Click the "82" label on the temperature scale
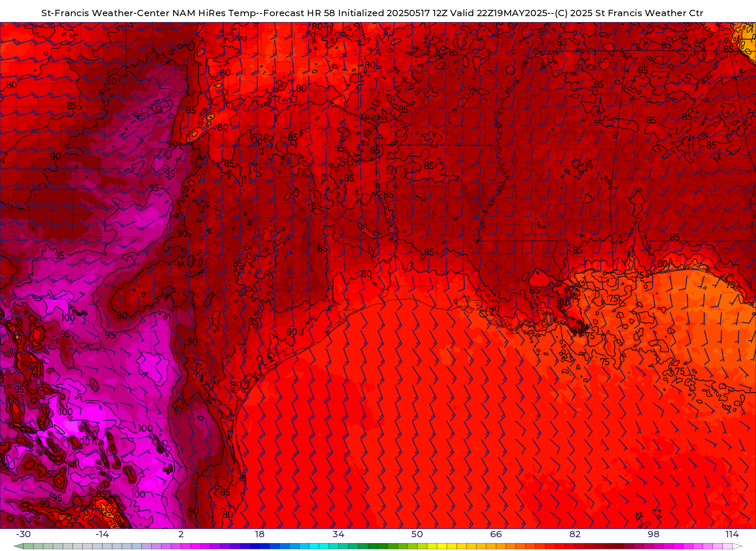Image resolution: width=756 pixels, height=551 pixels. [x=575, y=534]
